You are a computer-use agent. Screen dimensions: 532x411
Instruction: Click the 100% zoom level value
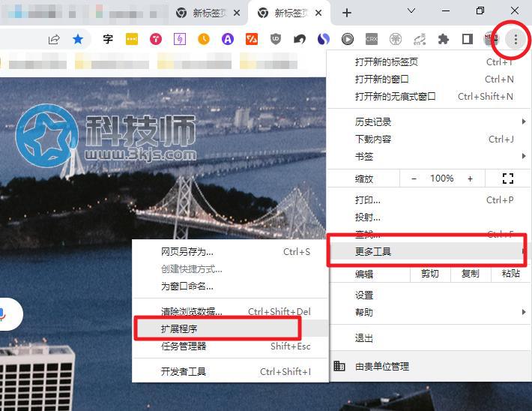442,178
